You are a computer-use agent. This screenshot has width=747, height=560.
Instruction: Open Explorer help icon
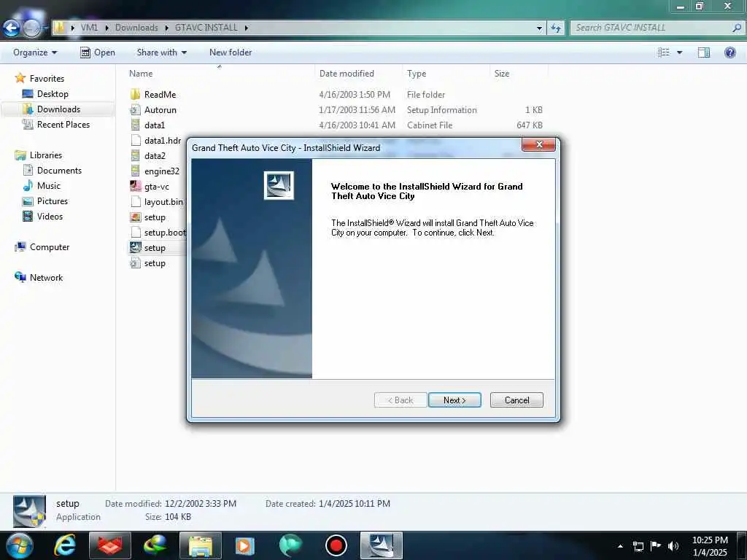pyautogui.click(x=729, y=52)
